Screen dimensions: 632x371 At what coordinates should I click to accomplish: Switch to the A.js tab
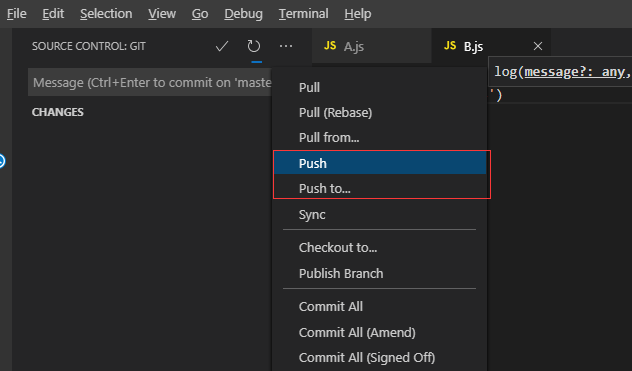pyautogui.click(x=372, y=46)
